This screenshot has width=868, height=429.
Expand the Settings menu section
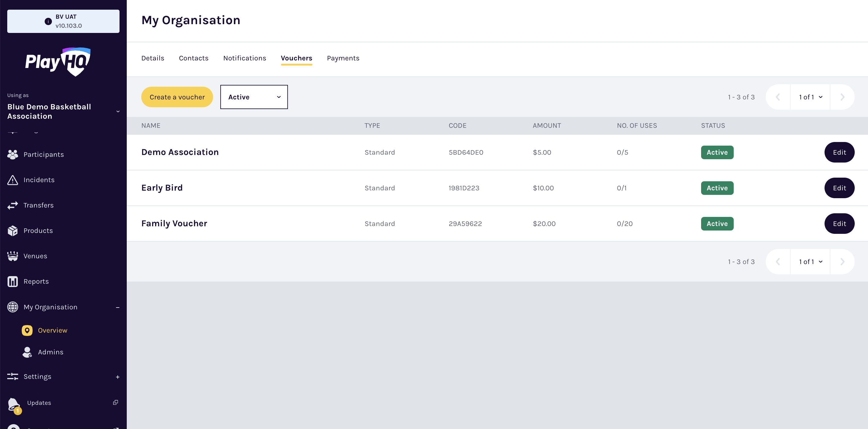click(118, 377)
